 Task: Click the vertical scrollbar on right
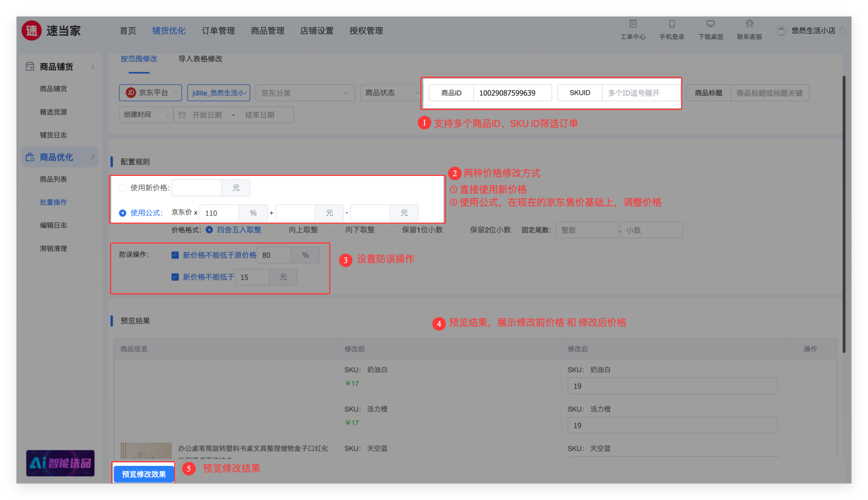(x=844, y=214)
